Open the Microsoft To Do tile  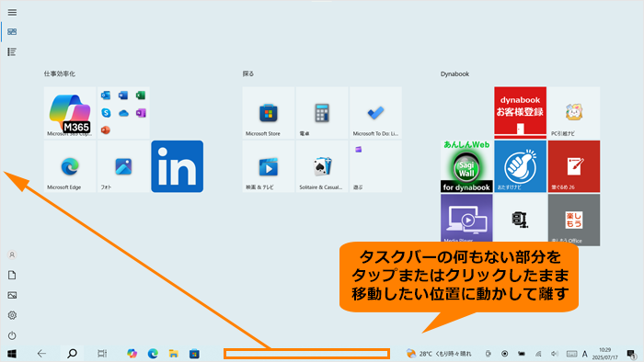click(x=375, y=112)
